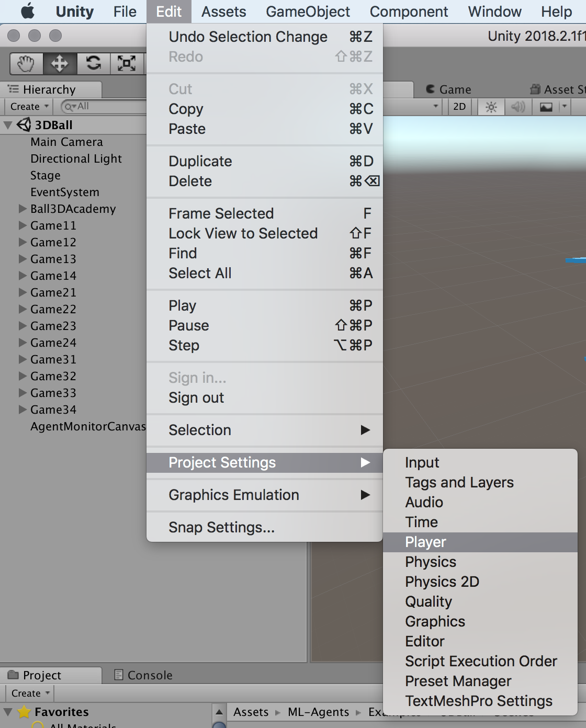586x728 pixels.
Task: Switch to the Console tab
Action: point(150,675)
